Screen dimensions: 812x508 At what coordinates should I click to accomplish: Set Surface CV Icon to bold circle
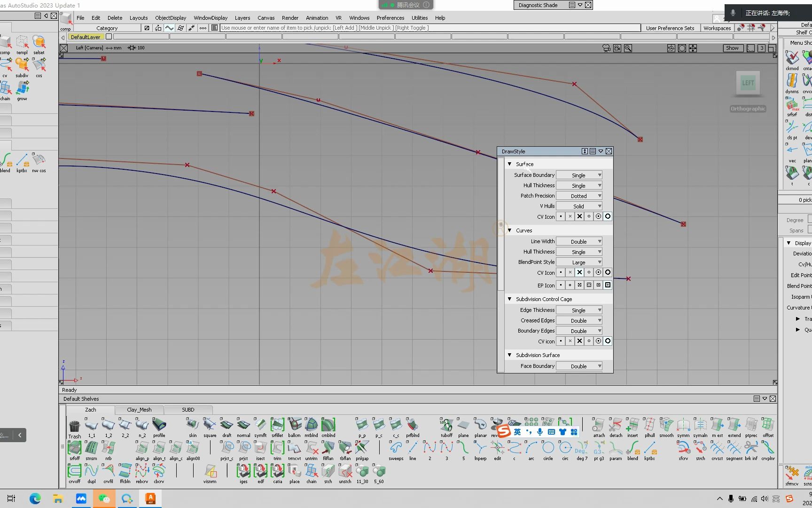(608, 216)
